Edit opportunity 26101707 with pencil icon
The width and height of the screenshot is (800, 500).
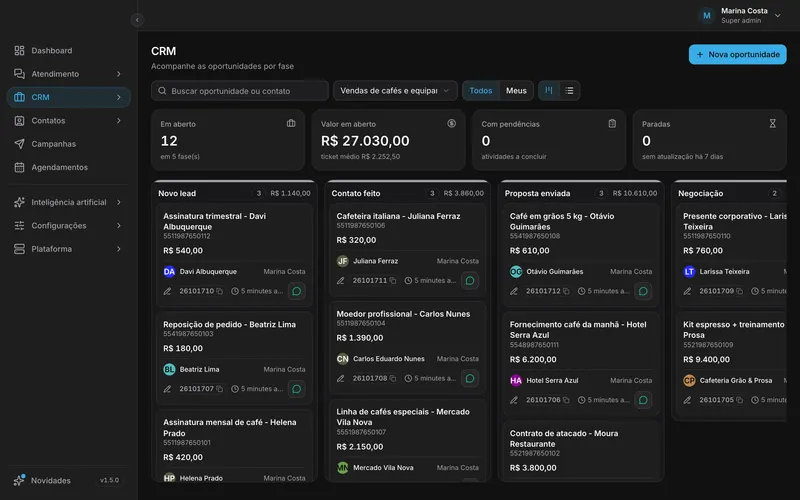(167, 389)
